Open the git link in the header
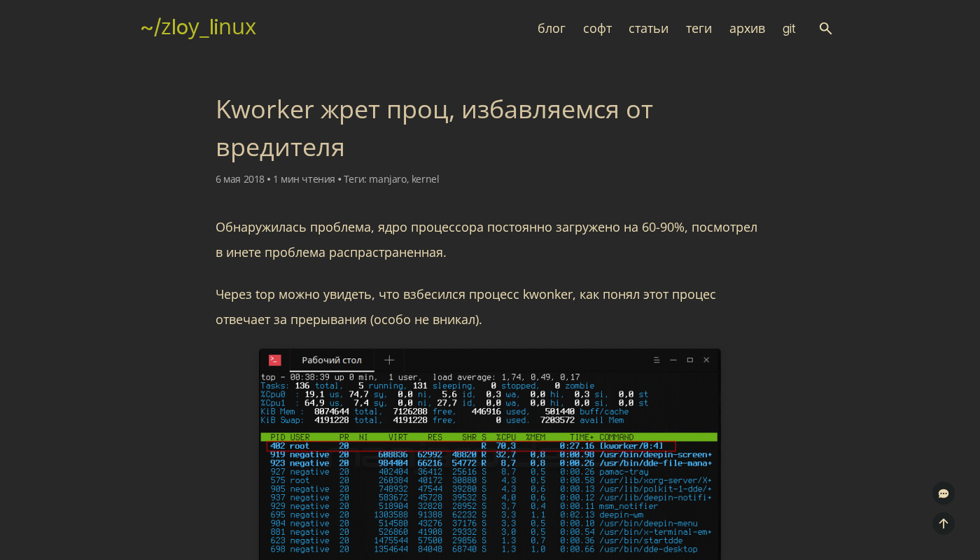Viewport: 980px width, 560px height. coord(789,29)
